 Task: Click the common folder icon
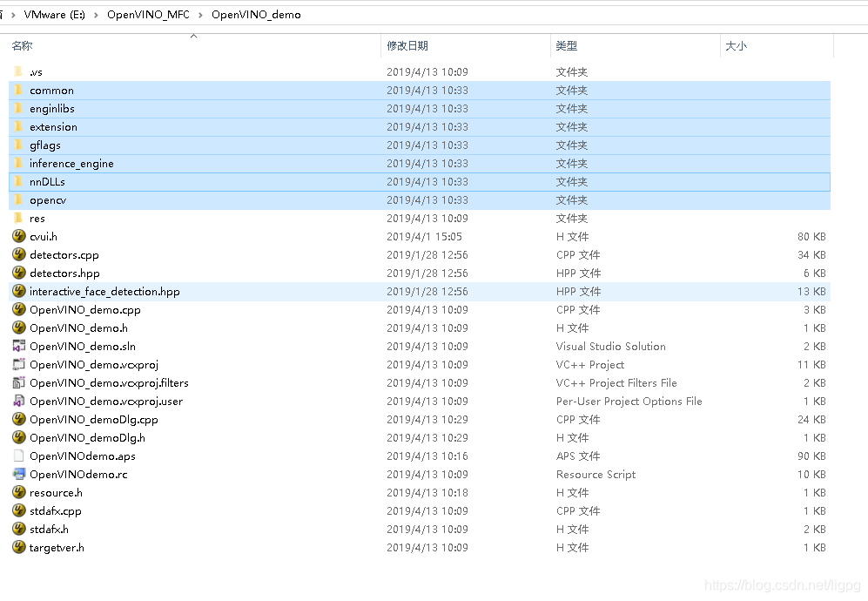click(18, 90)
